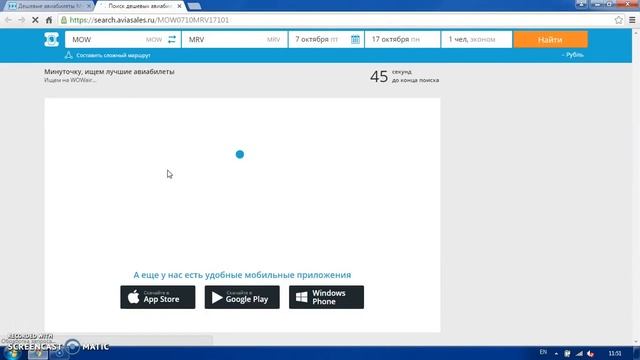Show hidden tray icons arrow

(x=556, y=353)
